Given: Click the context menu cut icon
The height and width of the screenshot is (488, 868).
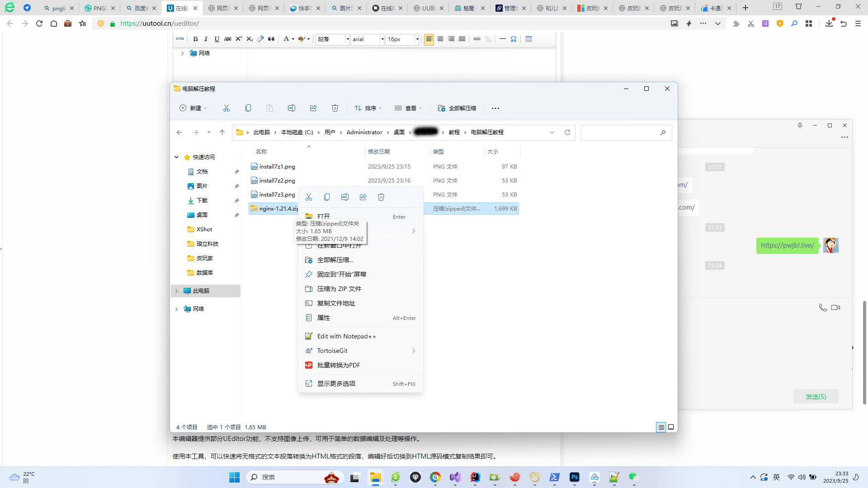Looking at the screenshot, I should click(x=309, y=197).
